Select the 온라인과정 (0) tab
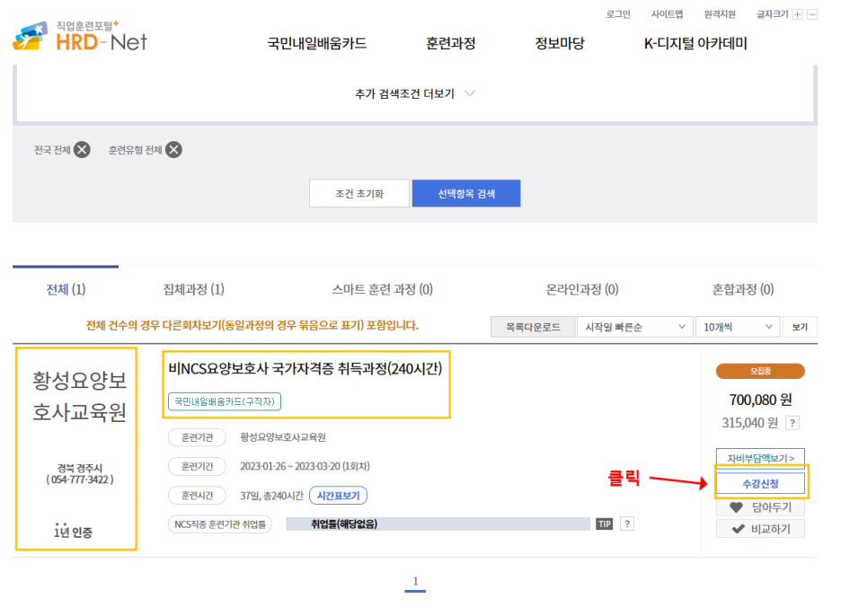This screenshot has height=616, width=841. click(582, 289)
